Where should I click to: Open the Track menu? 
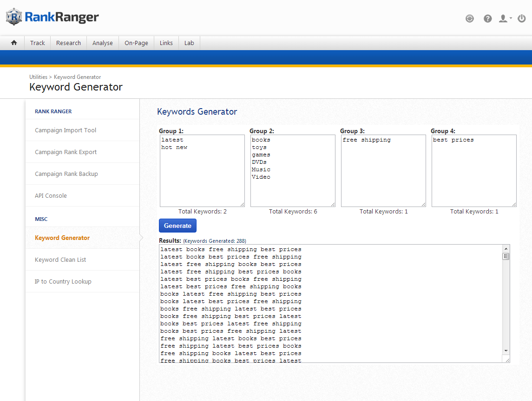[x=37, y=43]
